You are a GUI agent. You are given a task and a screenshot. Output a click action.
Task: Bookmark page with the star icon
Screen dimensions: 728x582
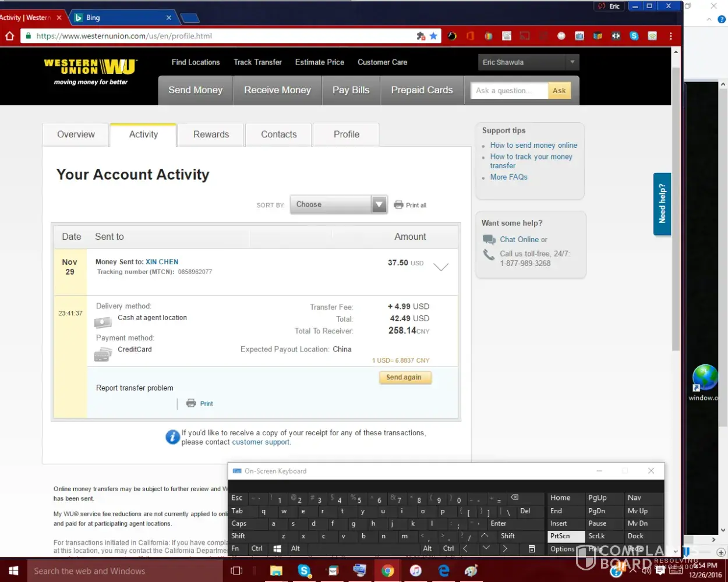[433, 36]
